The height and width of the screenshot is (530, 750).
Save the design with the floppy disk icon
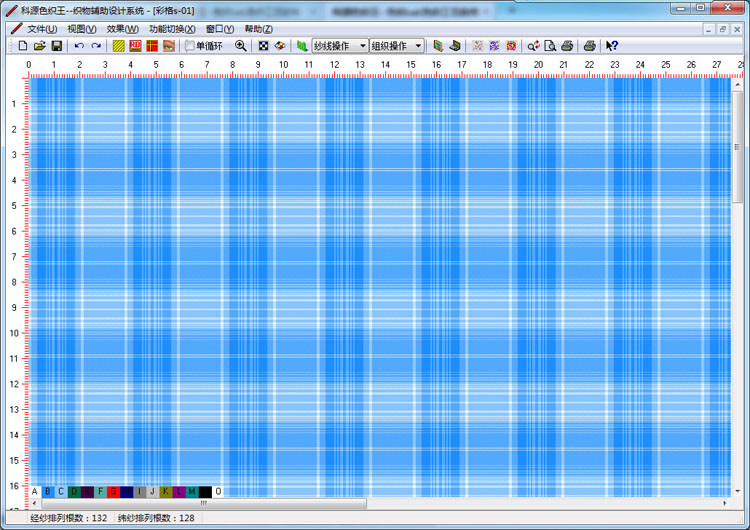coord(57,46)
